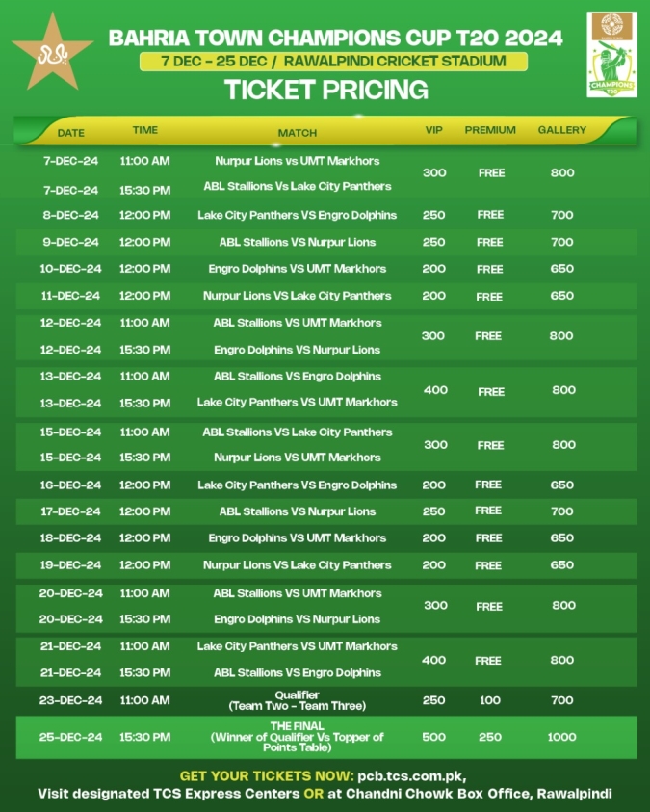Click Premium price 100 for the Qualifier

(x=489, y=700)
